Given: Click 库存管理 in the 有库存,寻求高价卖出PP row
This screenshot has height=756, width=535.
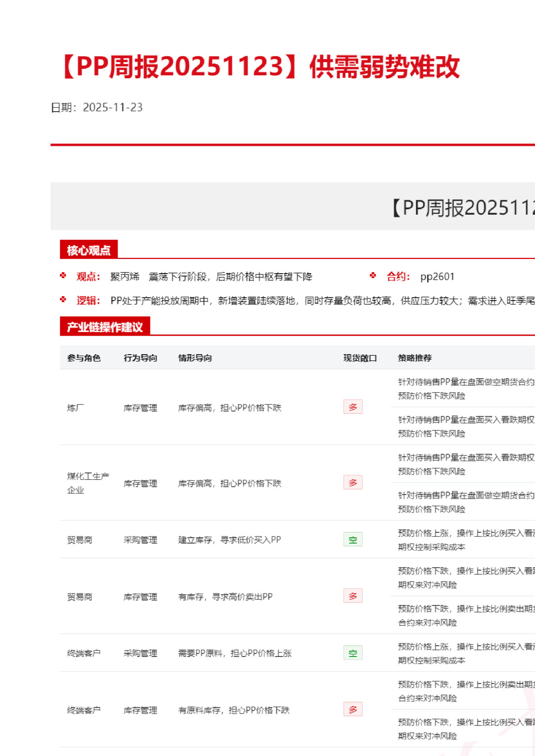Looking at the screenshot, I should click(x=141, y=597).
